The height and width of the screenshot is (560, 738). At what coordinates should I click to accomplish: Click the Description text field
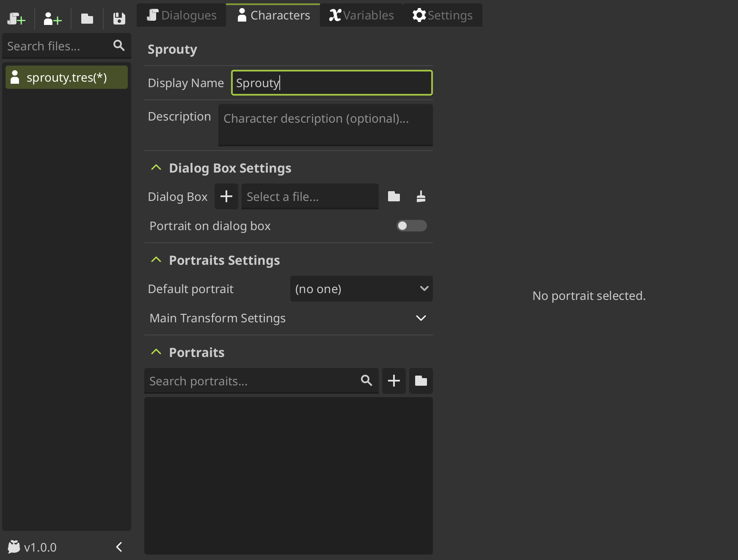click(x=325, y=125)
